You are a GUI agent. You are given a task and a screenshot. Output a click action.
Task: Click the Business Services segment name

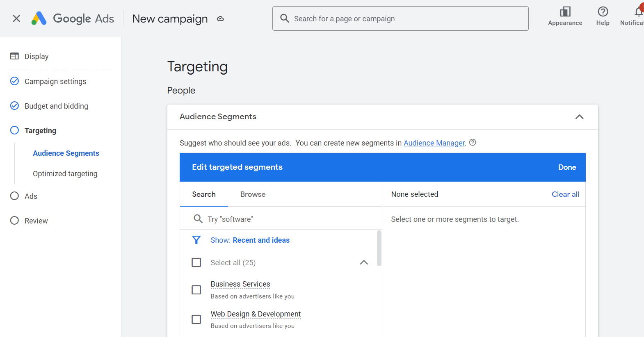pyautogui.click(x=240, y=284)
